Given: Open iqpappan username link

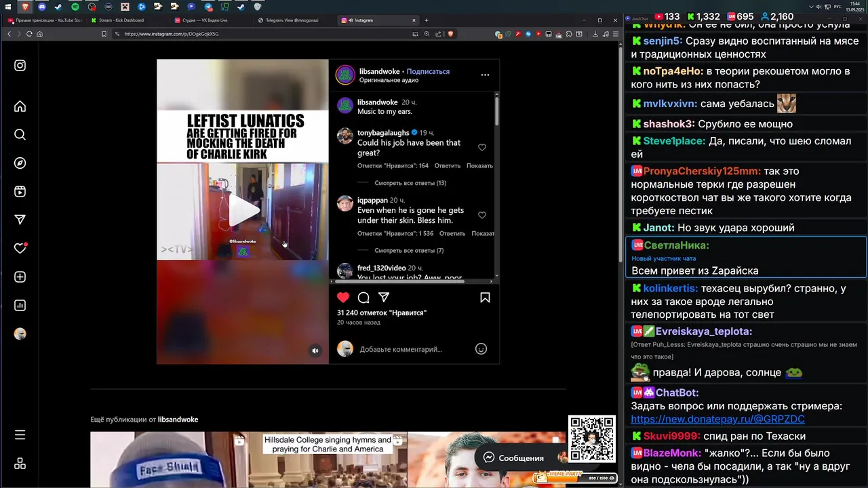Looking at the screenshot, I should tap(372, 201).
